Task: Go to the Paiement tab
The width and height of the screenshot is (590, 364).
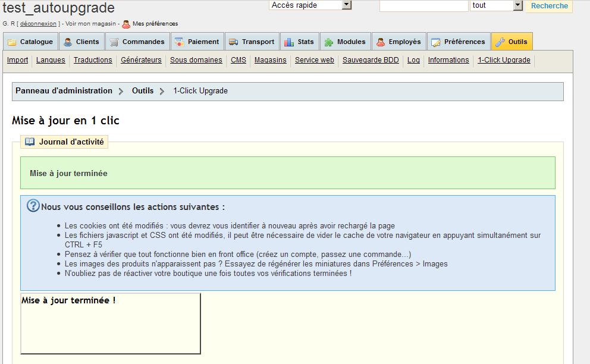Action: (x=197, y=42)
